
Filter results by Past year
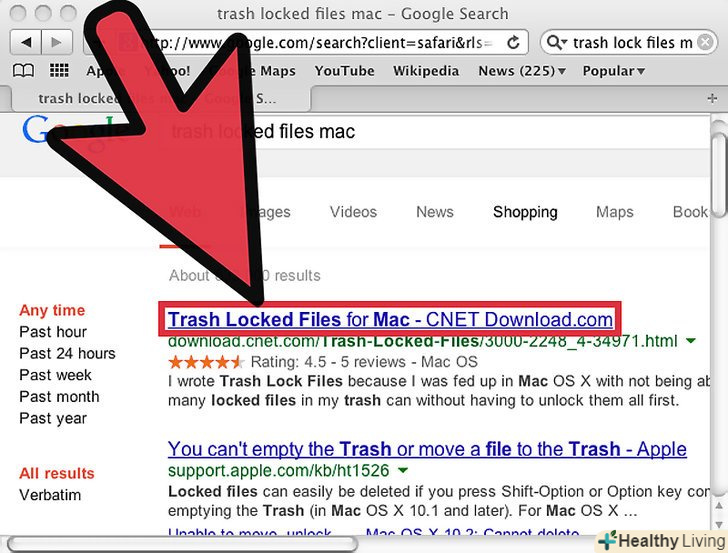[x=53, y=418]
